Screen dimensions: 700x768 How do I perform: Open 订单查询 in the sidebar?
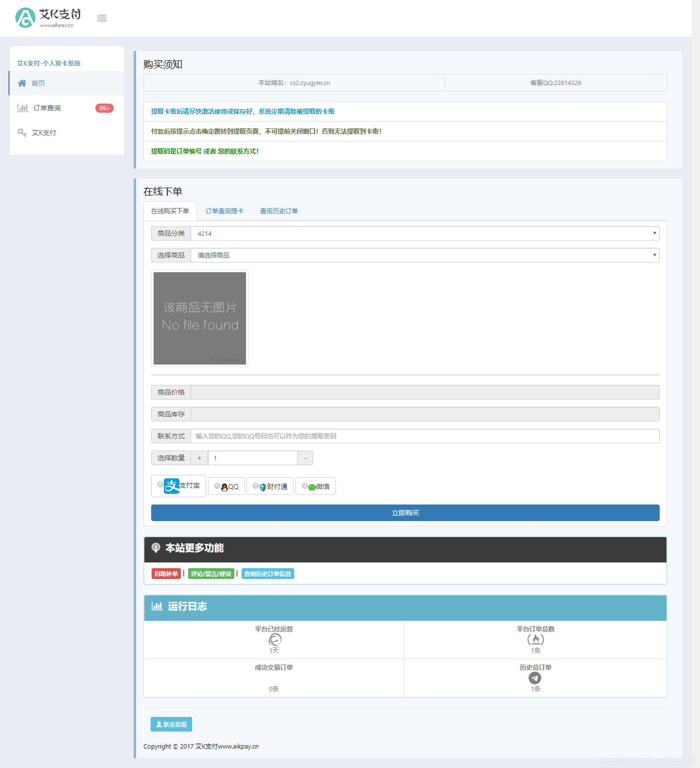[x=67, y=108]
